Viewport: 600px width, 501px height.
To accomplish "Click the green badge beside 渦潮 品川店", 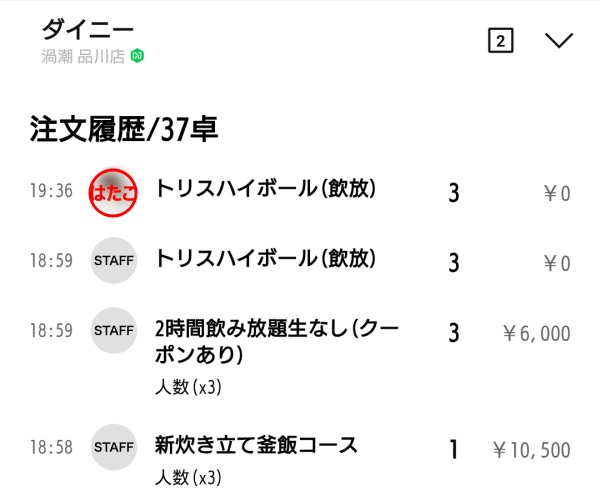I will pos(138,56).
